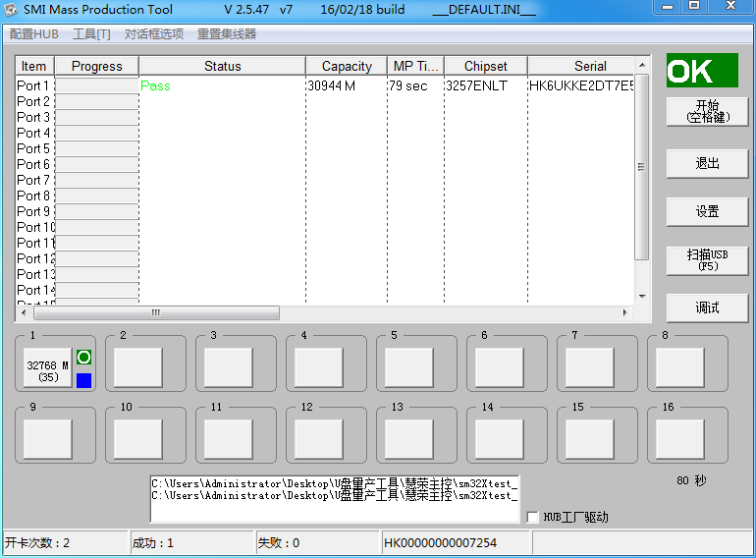Click the green circle status indicator in slot 1

[x=83, y=358]
